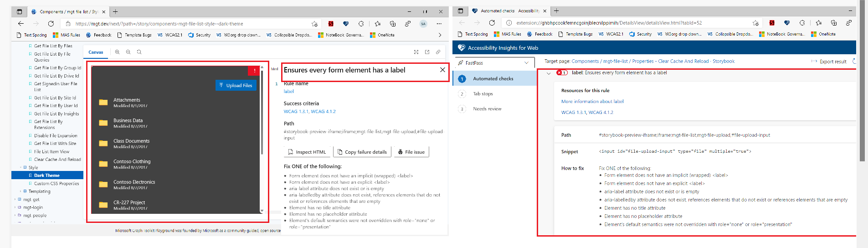Expand the mgt people tree group
Image resolution: width=868 pixels, height=248 pixels.
(x=15, y=215)
